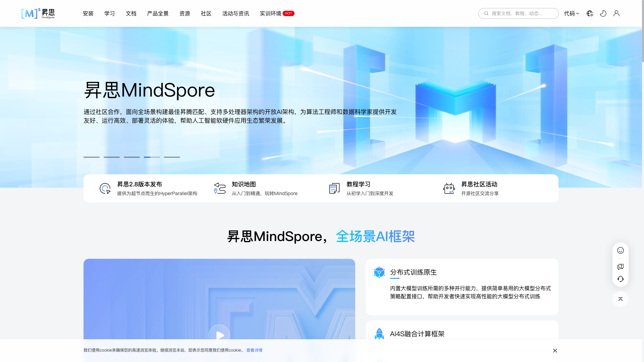The height and width of the screenshot is (362, 644).
Task: Open the 产品全景 menu
Action: (x=158, y=13)
